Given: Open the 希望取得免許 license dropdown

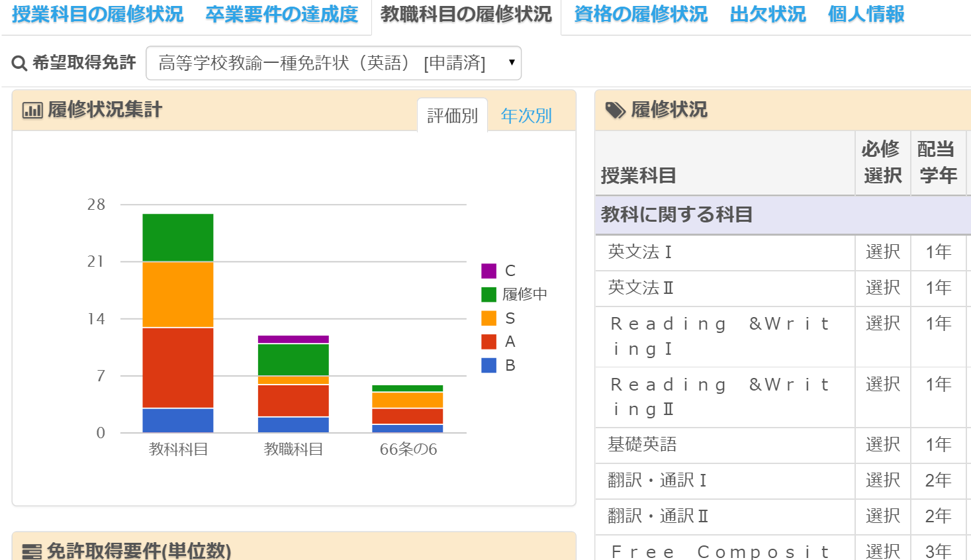Looking at the screenshot, I should [x=334, y=63].
